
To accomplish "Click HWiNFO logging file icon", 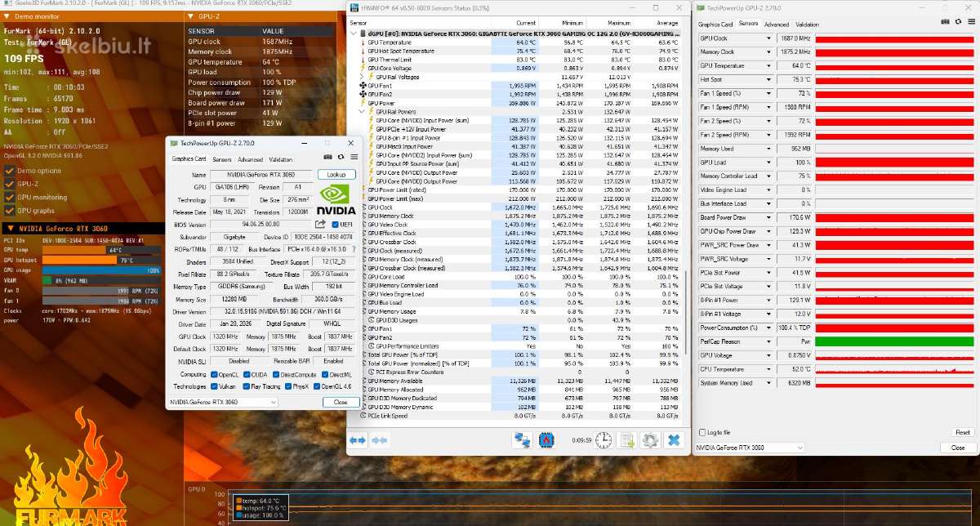I will (x=627, y=440).
